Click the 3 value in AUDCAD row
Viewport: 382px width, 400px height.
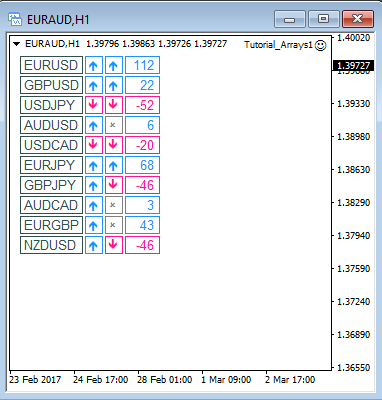(x=142, y=205)
